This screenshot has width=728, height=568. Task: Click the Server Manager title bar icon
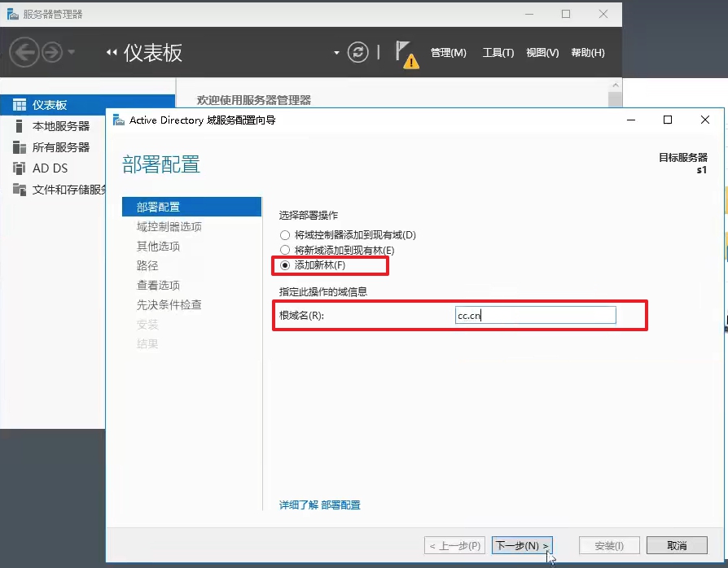pos(12,14)
